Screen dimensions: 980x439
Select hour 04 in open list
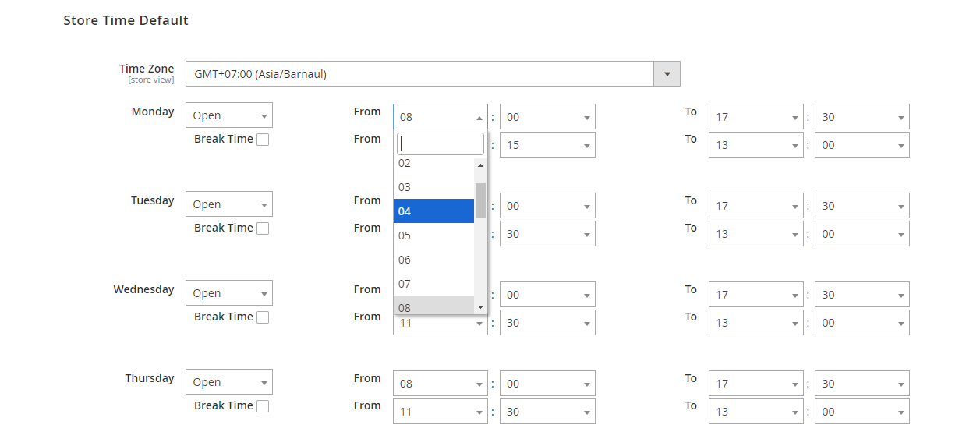[x=433, y=211]
